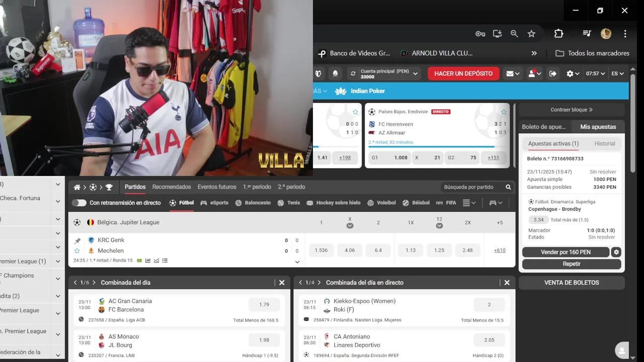Switch to the Mis apuestas tab
644x362 pixels.
[598, 127]
